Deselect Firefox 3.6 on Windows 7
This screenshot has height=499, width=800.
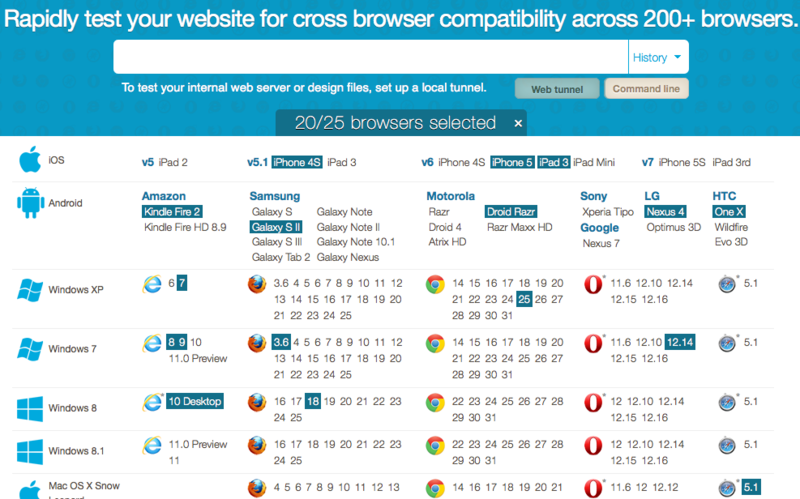point(281,342)
